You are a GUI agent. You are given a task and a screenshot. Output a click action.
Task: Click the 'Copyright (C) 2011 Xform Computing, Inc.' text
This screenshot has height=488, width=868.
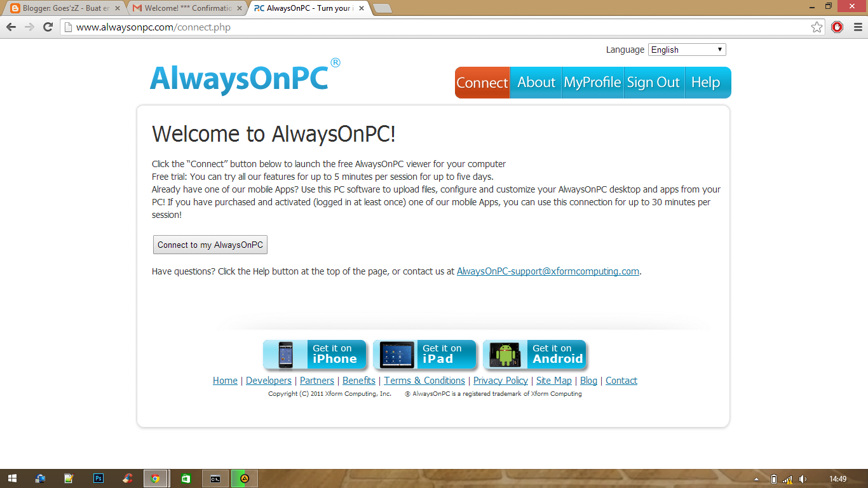(330, 394)
